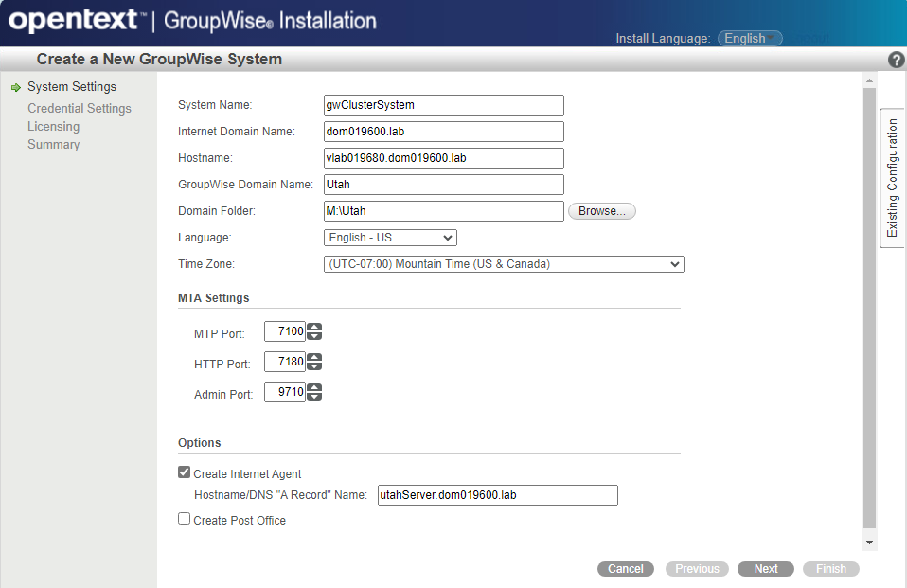Cancel the installation wizard
907x588 pixels.
click(626, 569)
